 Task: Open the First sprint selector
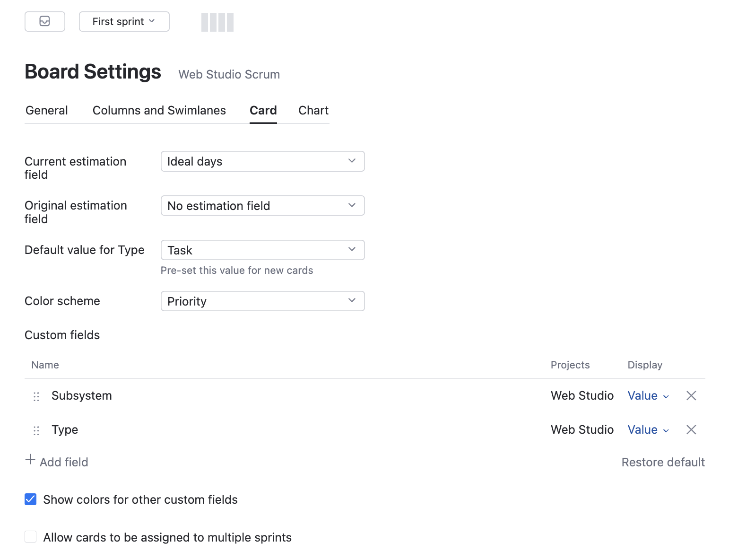tap(124, 21)
